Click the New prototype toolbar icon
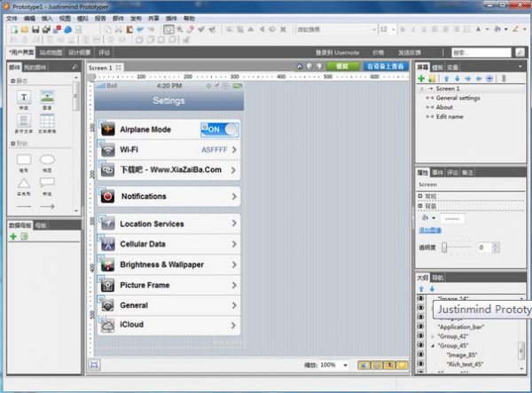The height and width of the screenshot is (393, 532). (x=14, y=29)
